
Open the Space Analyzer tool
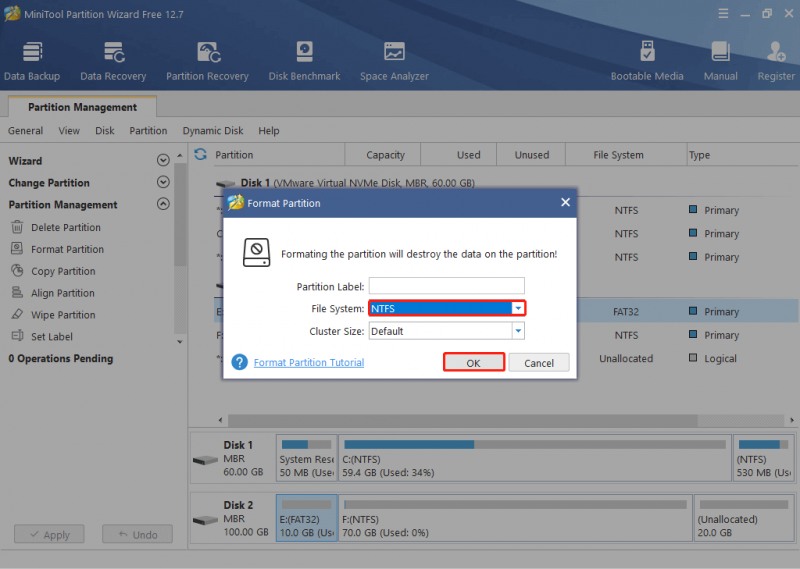coord(394,61)
